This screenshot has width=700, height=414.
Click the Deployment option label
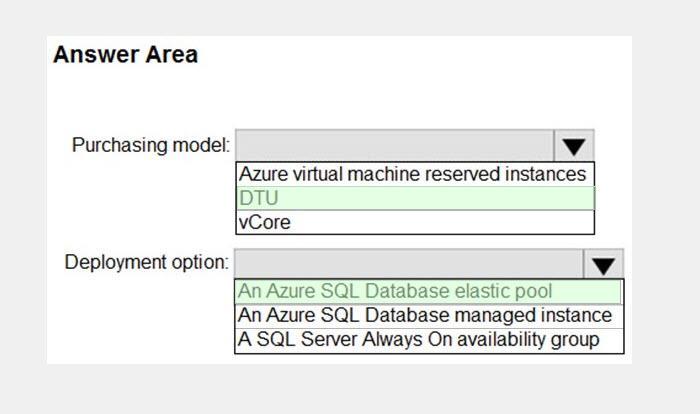point(146,262)
